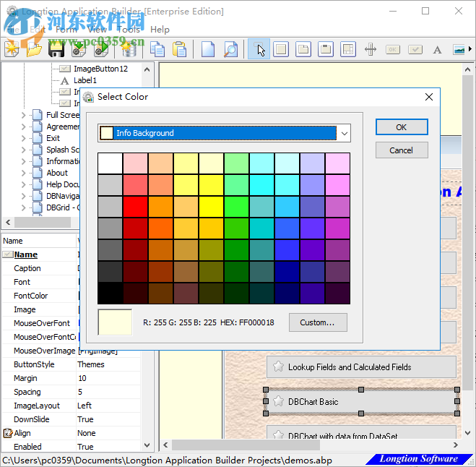Open the Info Background color dropdown
476x467 pixels.
pyautogui.click(x=345, y=133)
